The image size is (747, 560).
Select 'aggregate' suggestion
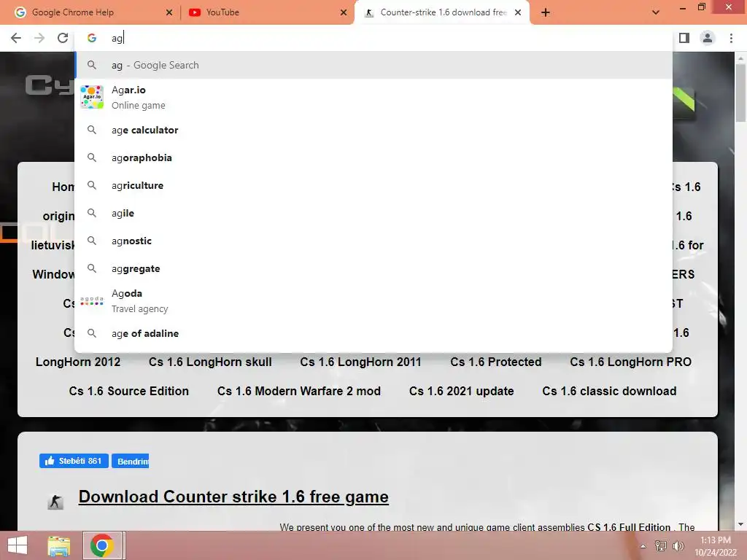pyautogui.click(x=373, y=268)
